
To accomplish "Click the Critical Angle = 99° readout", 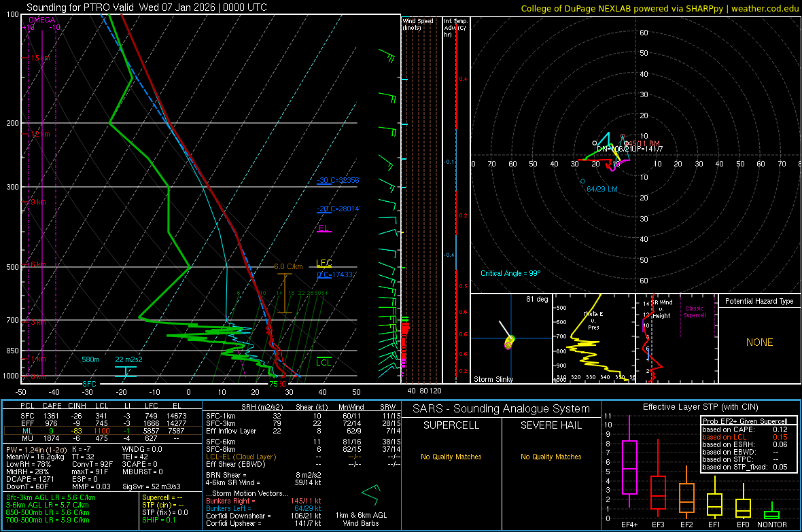I will pos(510,273).
